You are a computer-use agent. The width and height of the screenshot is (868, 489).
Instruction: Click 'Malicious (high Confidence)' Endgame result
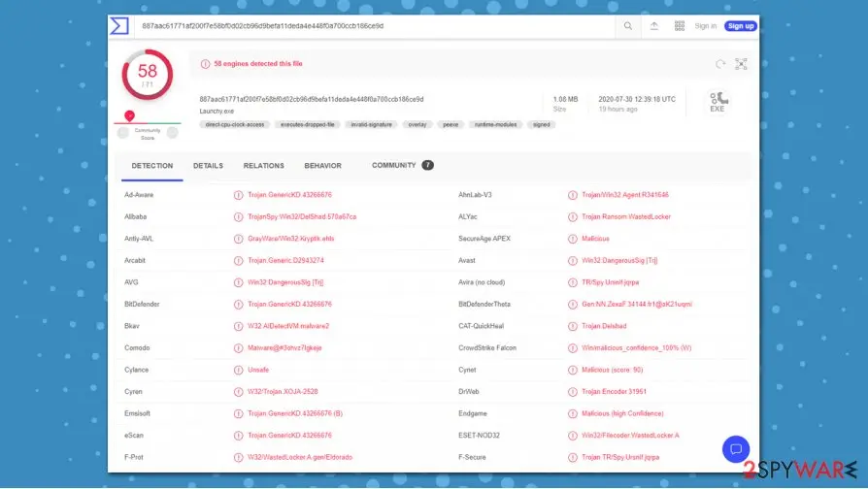point(622,413)
